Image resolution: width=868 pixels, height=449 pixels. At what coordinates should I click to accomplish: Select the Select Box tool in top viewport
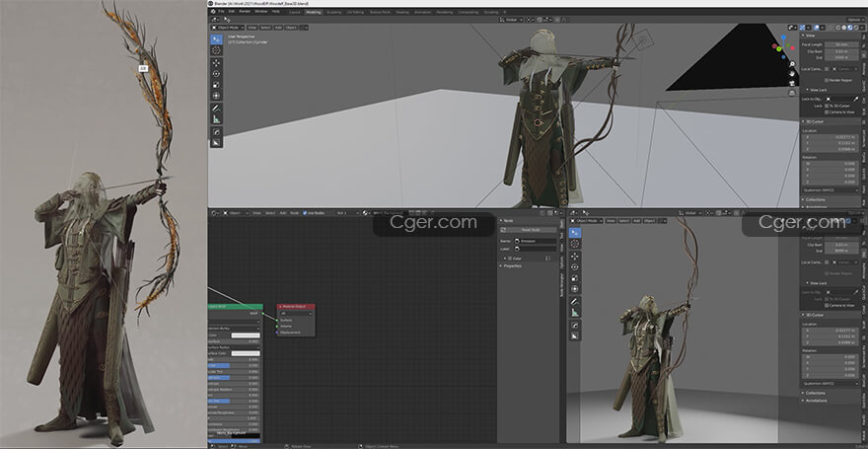click(216, 39)
